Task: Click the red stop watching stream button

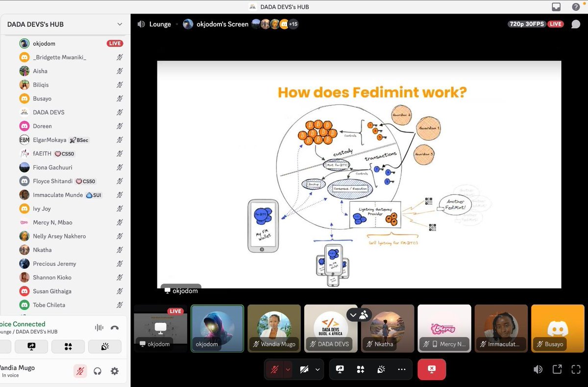Action: tap(432, 369)
